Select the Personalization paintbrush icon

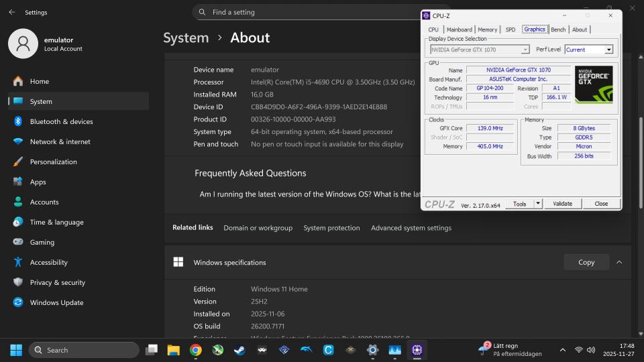[x=17, y=162]
